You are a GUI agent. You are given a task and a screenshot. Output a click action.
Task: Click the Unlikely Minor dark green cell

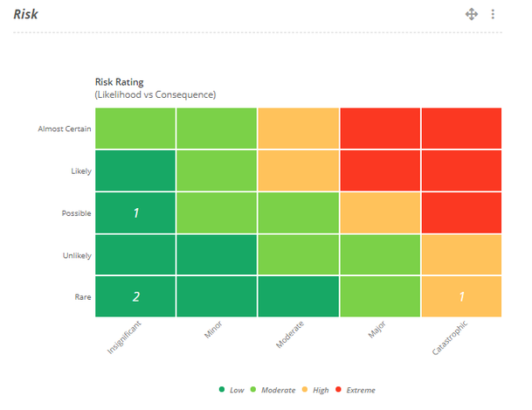point(217,254)
